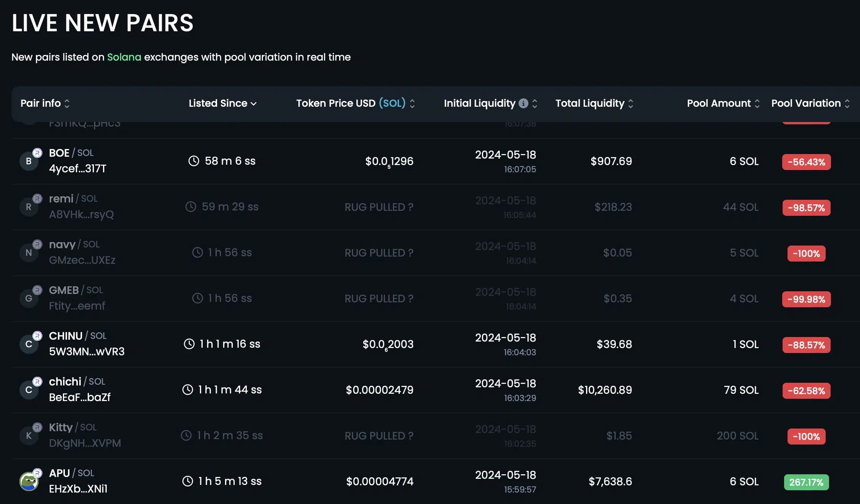The image size is (860, 504).
Task: Click the navy token avatar icon
Action: [x=29, y=253]
